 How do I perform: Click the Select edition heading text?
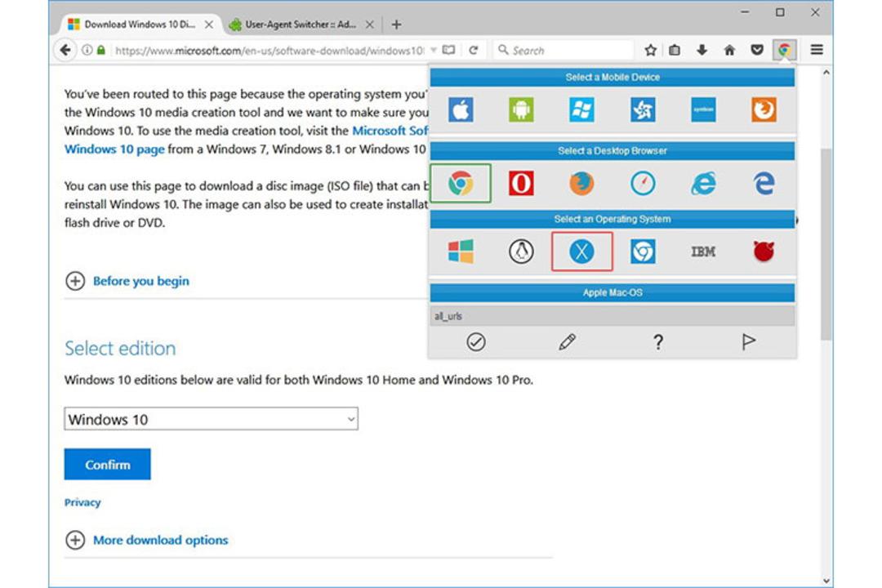(120, 348)
